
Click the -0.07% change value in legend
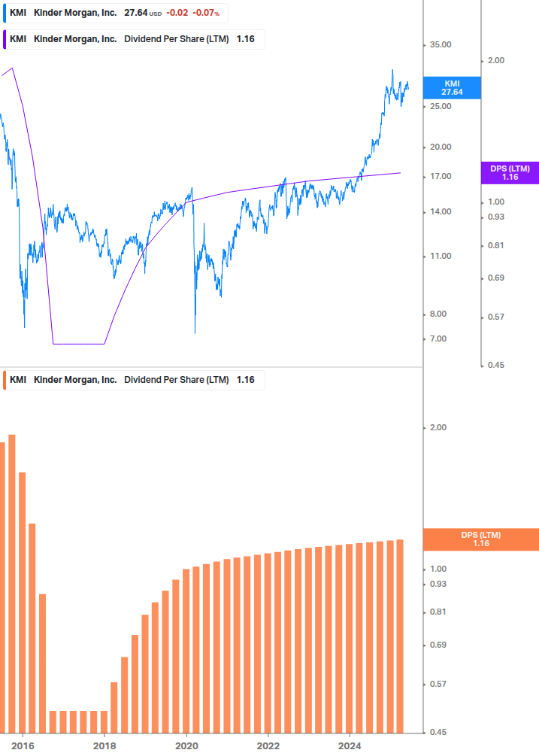click(206, 13)
